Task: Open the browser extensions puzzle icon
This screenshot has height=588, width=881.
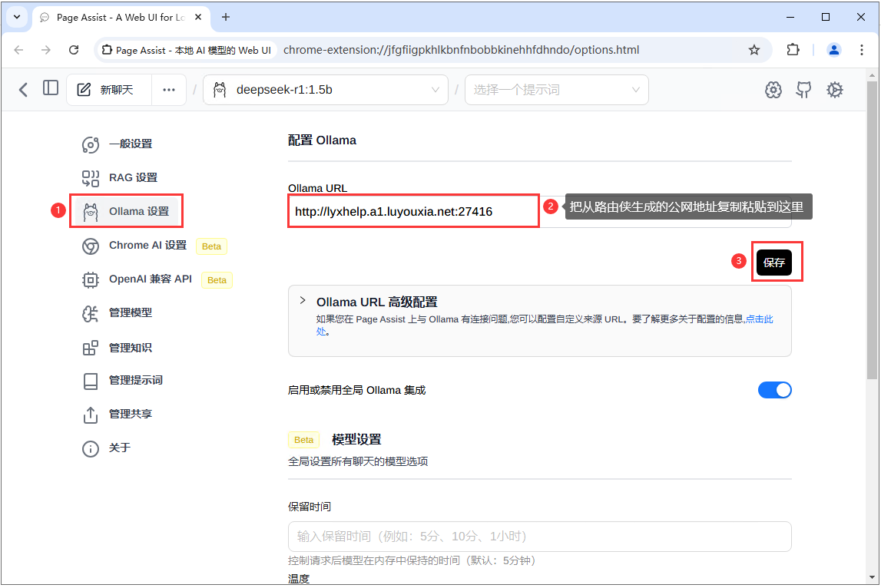Action: (793, 50)
